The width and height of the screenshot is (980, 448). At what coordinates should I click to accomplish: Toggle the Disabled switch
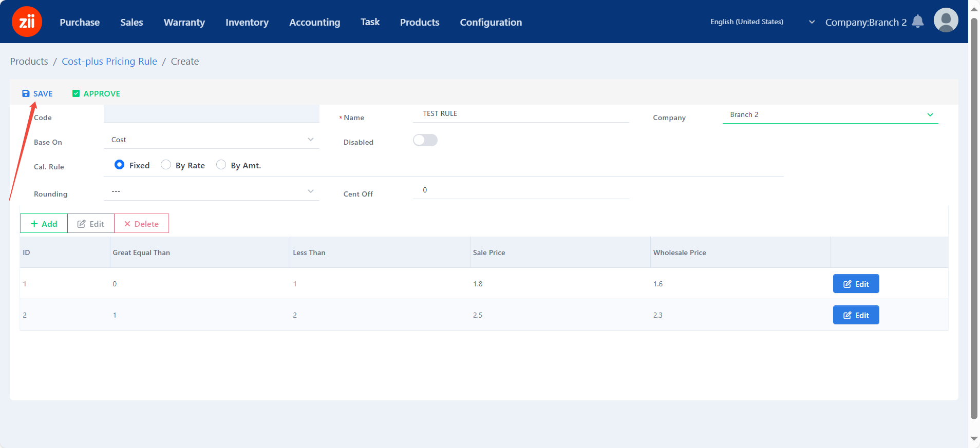[425, 140]
